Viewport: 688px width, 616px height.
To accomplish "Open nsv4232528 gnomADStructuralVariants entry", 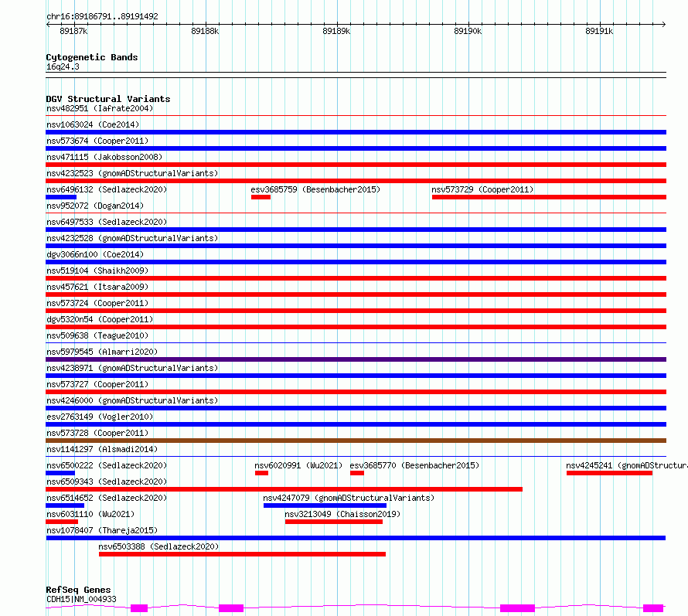I will point(132,238).
